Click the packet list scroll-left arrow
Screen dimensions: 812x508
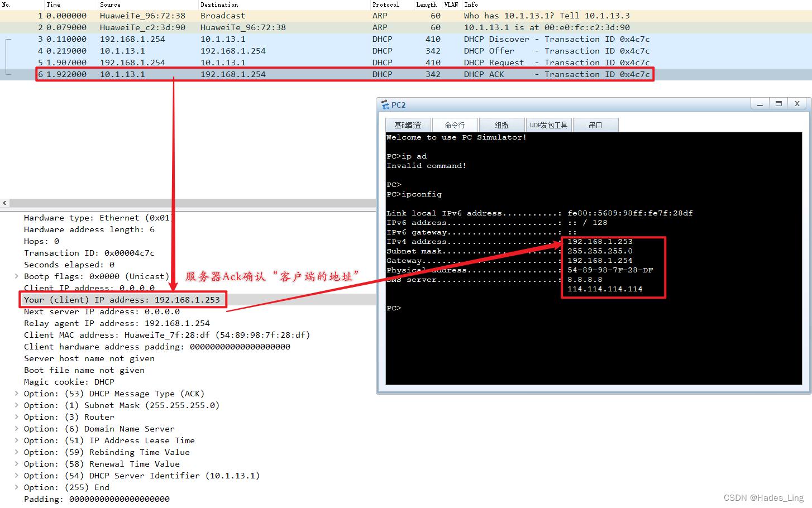[5, 203]
